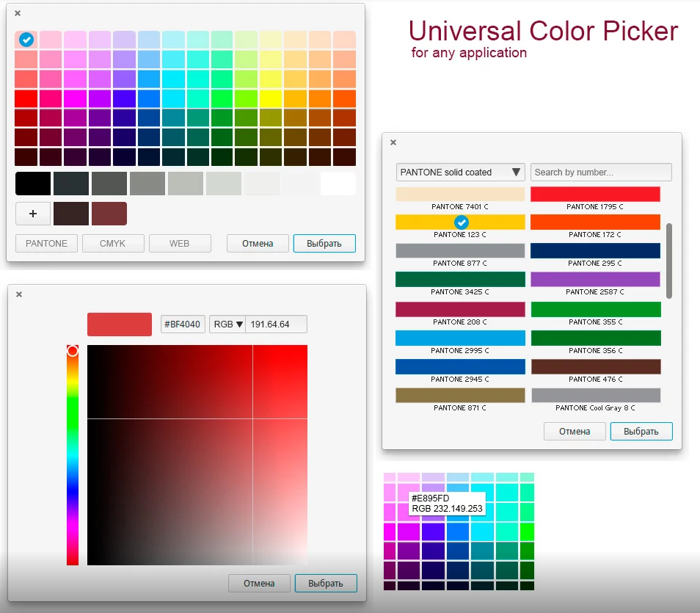Open the PANTONE palette tab
Image resolution: width=700 pixels, height=613 pixels.
click(x=46, y=244)
